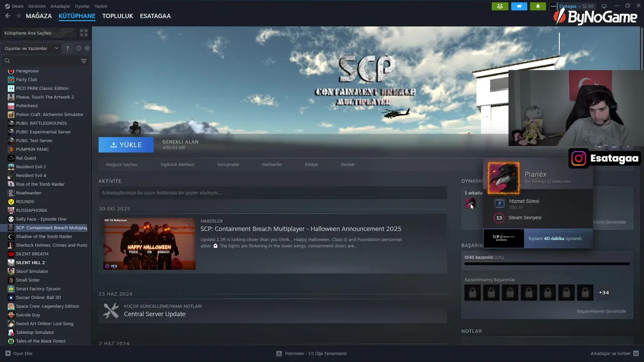Select Smart Factory Tycoon entry

click(x=38, y=289)
